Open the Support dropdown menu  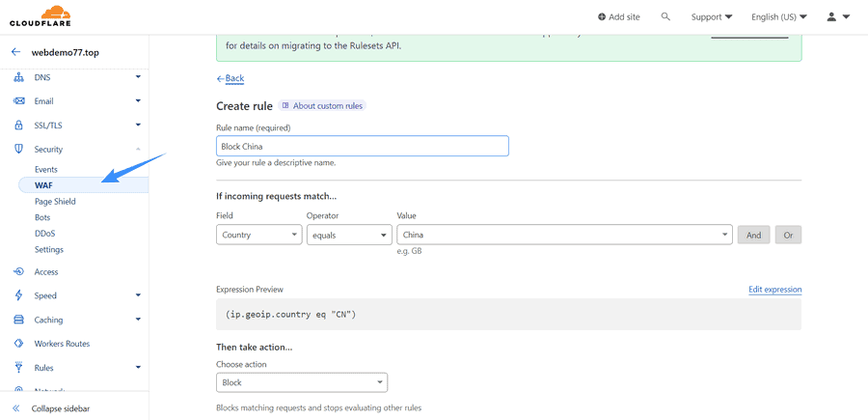[712, 17]
